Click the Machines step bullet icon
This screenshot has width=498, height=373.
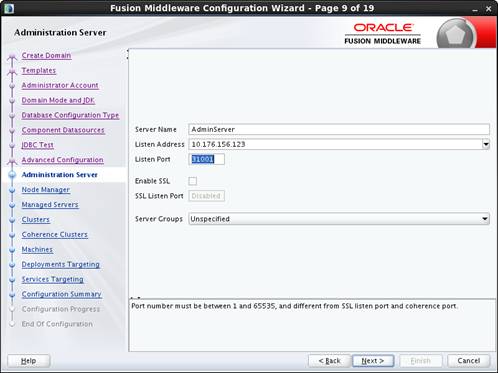12,250
